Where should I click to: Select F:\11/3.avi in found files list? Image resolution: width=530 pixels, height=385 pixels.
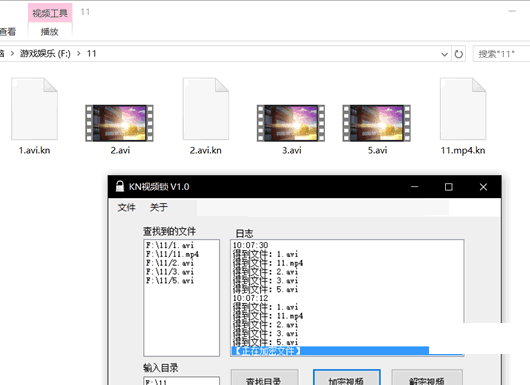coord(170,272)
